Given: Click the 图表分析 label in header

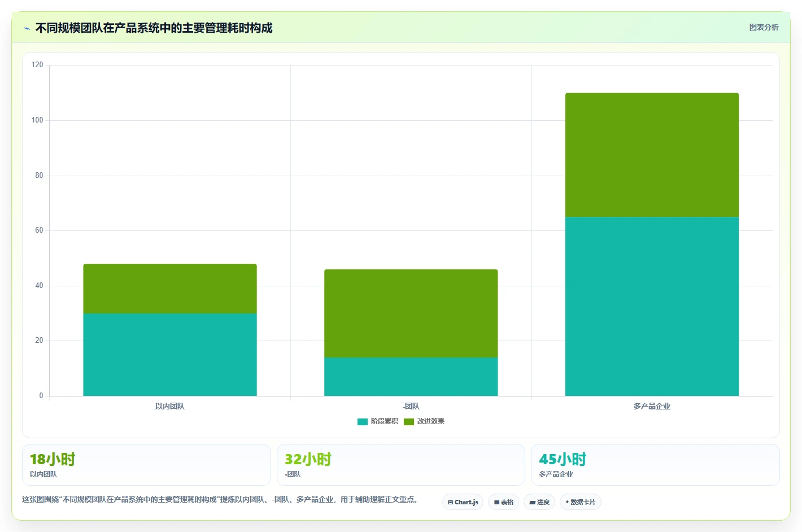Looking at the screenshot, I should point(764,27).
